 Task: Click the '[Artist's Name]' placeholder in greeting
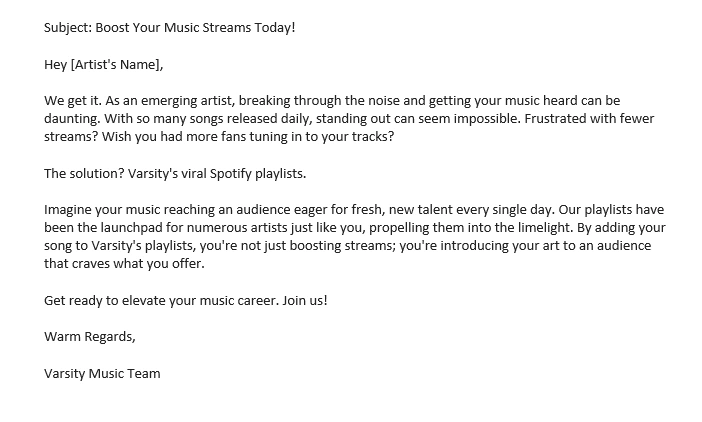pyautogui.click(x=117, y=65)
